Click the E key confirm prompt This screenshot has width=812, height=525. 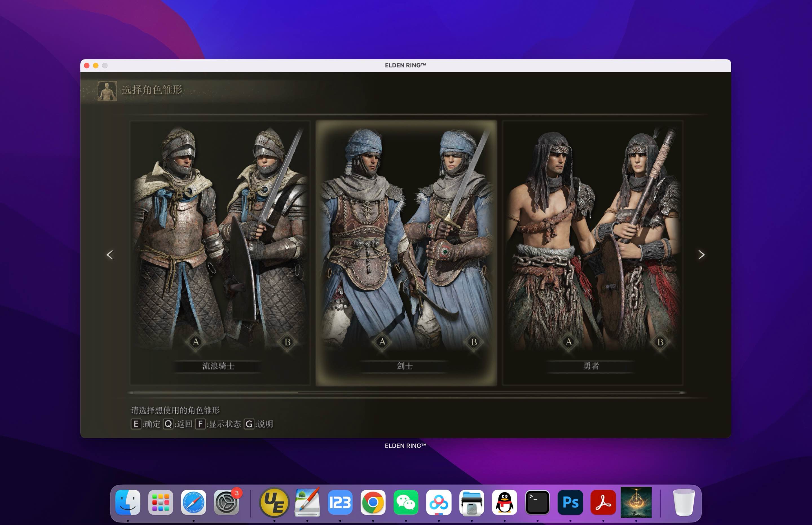(x=145, y=424)
